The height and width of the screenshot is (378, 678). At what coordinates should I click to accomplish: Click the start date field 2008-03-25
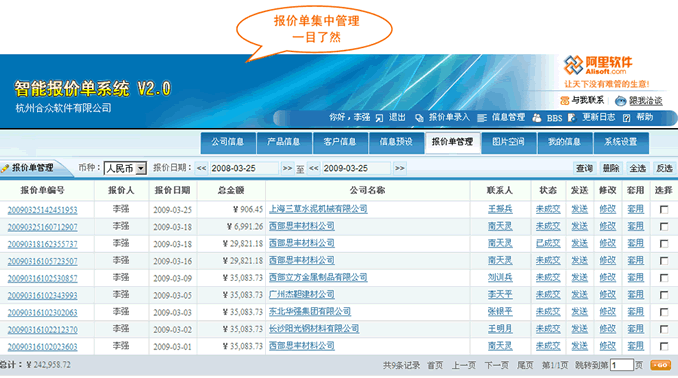point(244,168)
